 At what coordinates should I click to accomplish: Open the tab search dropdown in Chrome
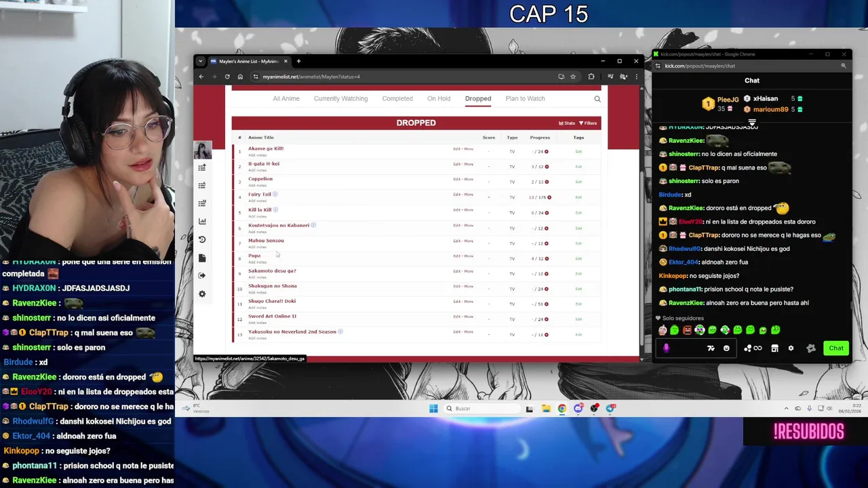click(200, 61)
